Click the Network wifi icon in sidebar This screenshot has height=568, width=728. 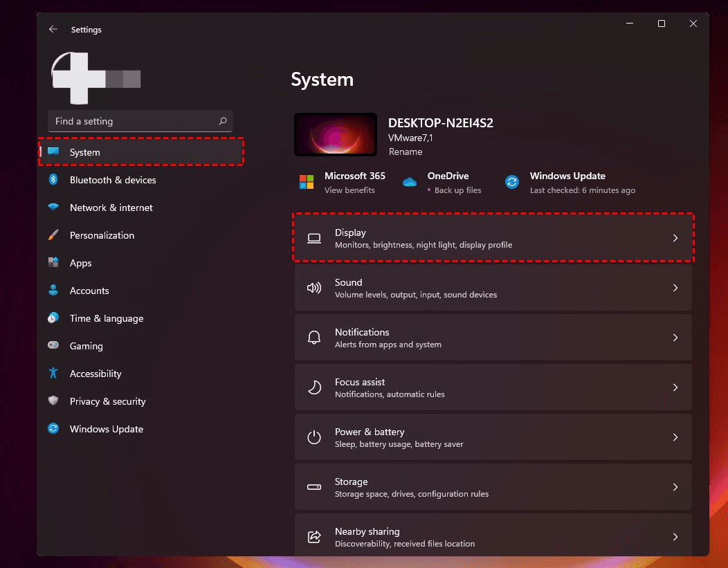point(53,207)
